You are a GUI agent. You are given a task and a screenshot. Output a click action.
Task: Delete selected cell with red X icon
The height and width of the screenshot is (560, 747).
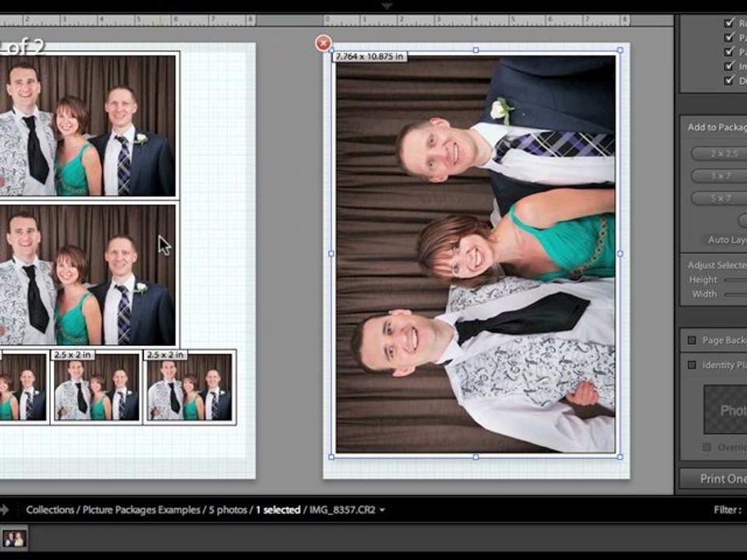tap(323, 44)
